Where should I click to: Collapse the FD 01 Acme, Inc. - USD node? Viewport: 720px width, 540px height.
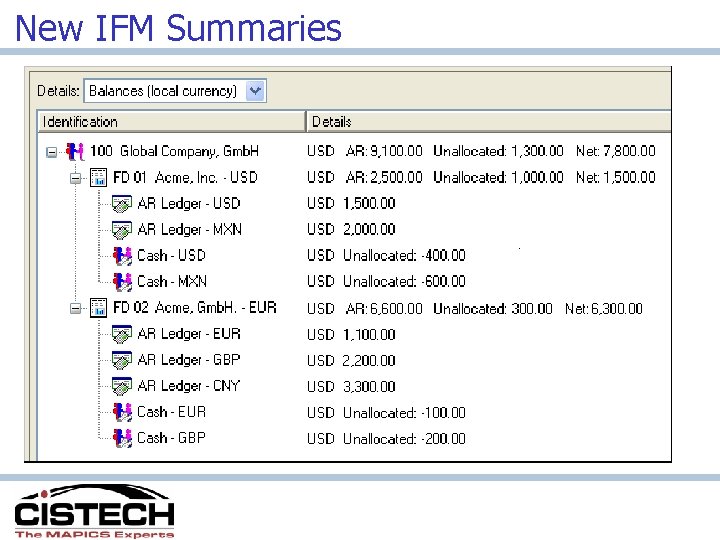[75, 178]
